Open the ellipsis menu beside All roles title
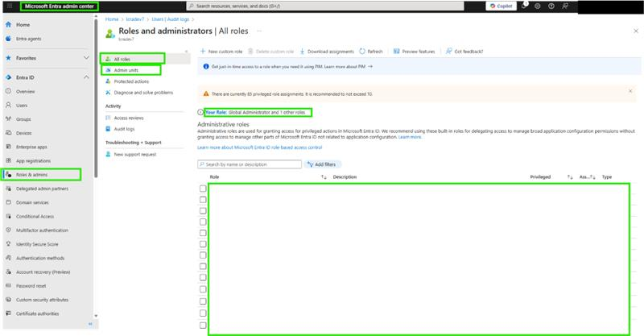Screen dimensions: 644x336 tap(259, 31)
